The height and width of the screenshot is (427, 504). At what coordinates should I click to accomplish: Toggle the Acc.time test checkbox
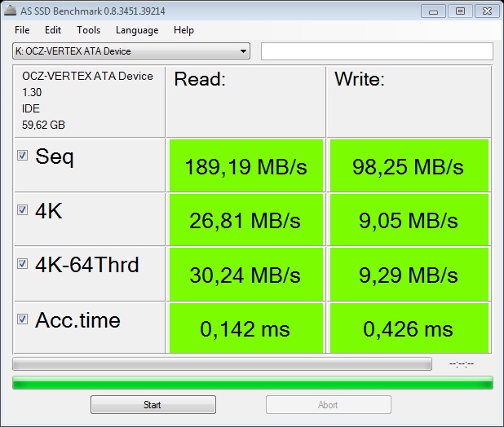[22, 319]
